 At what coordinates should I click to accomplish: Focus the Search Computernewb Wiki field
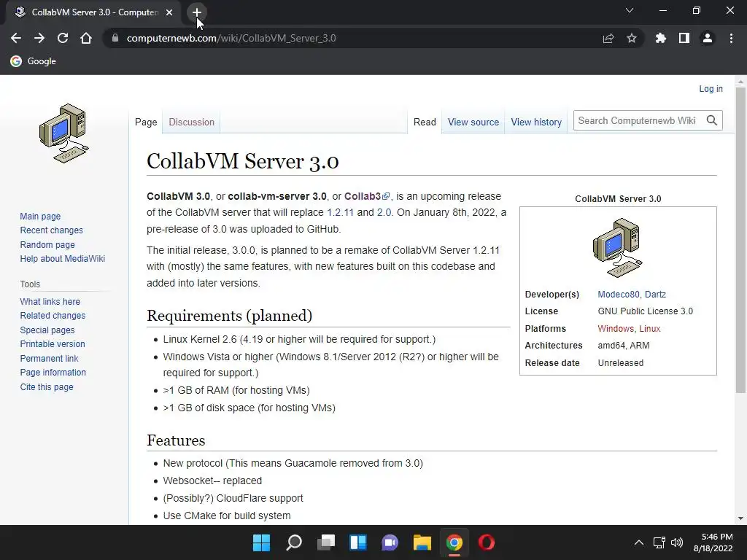(x=638, y=120)
